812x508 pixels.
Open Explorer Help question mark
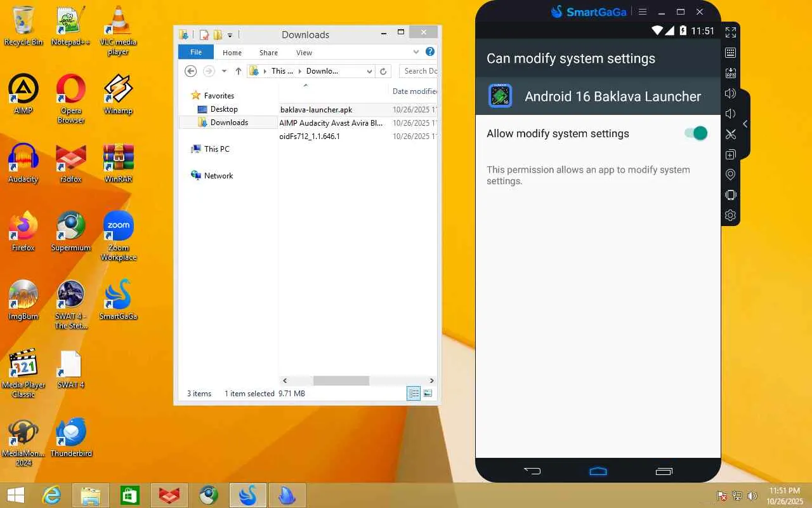coord(430,52)
